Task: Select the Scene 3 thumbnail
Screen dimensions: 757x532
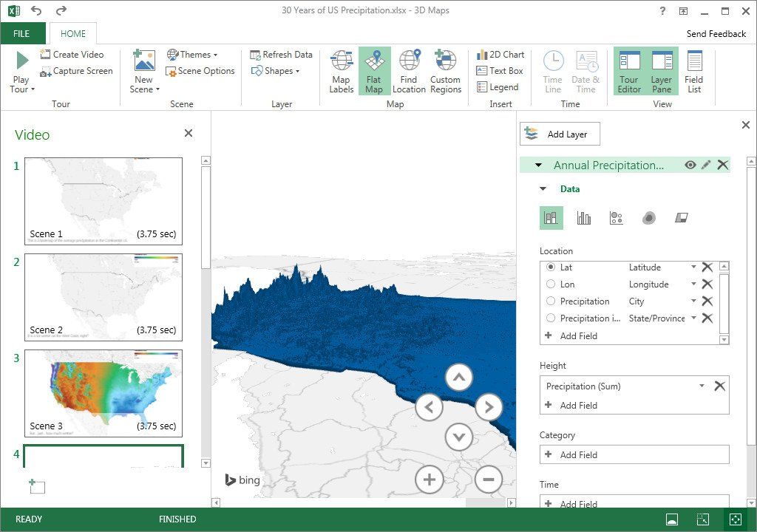Action: click(x=103, y=393)
